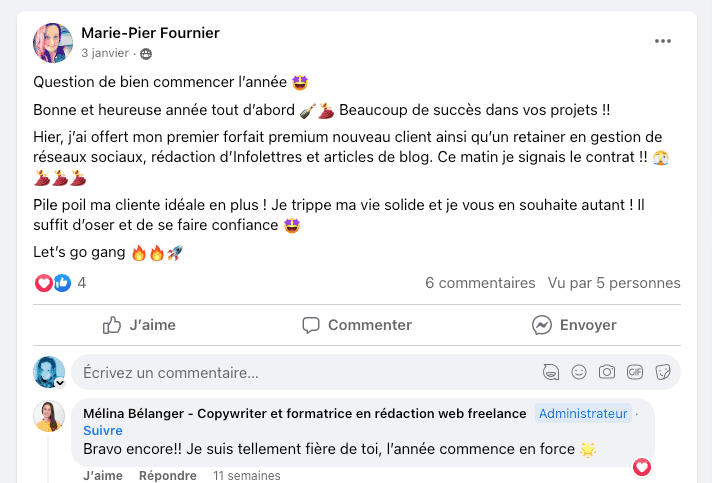This screenshot has width=712, height=483.
Task: Follow Mélina Bélanger with the Suivre link
Action: [x=103, y=431]
